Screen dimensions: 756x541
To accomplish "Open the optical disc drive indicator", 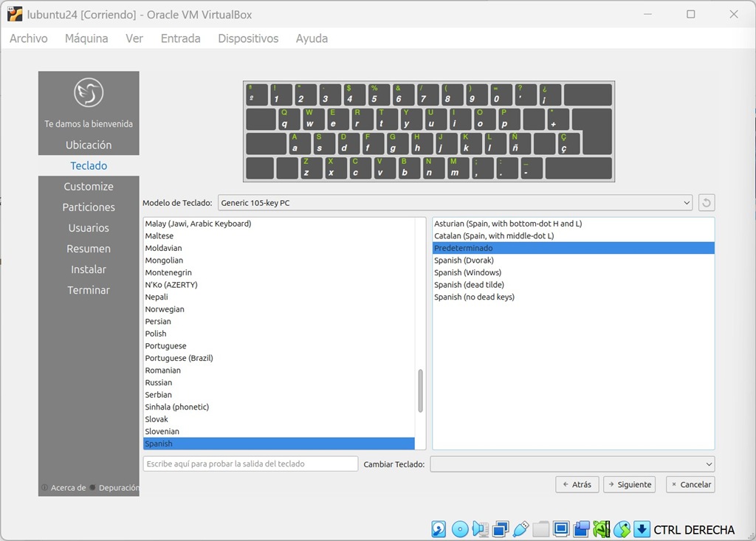I will (460, 529).
